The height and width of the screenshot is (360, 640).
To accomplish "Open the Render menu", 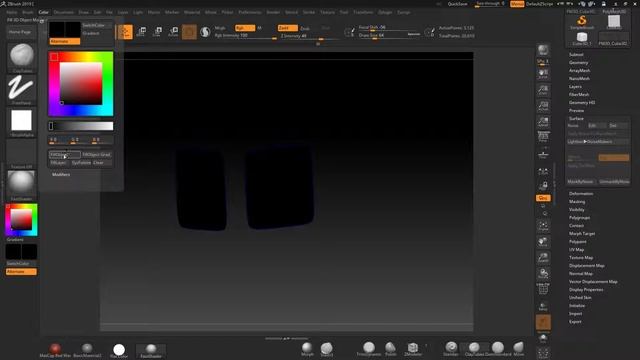I will pyautogui.click(x=273, y=12).
